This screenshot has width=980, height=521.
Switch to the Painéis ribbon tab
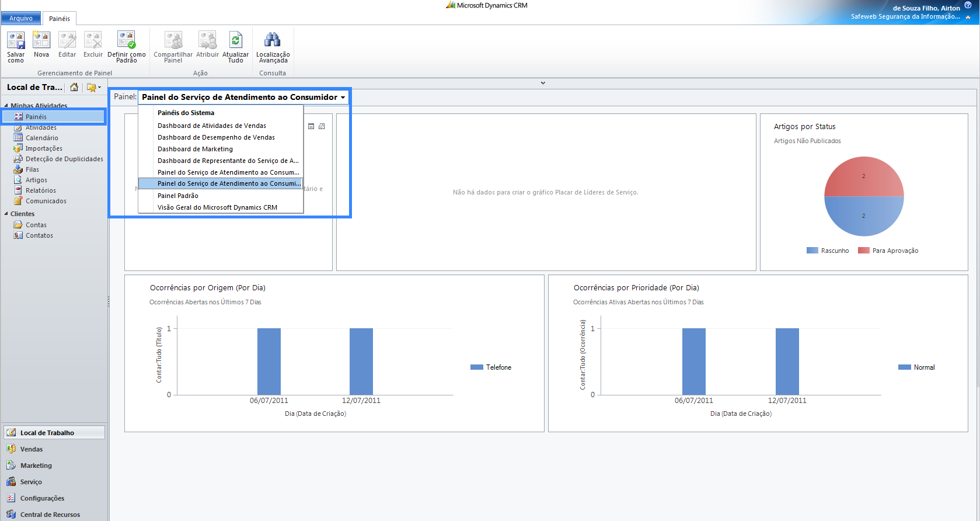pyautogui.click(x=60, y=19)
